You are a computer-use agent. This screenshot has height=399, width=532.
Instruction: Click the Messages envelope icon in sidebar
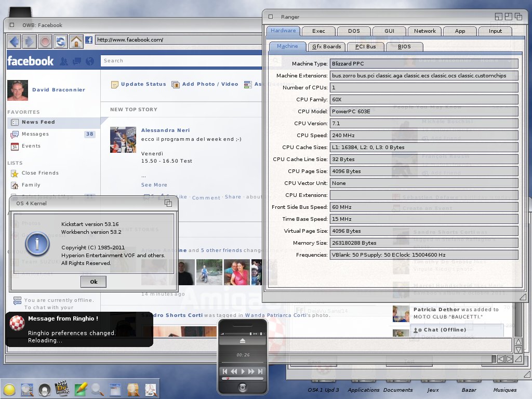click(x=15, y=135)
